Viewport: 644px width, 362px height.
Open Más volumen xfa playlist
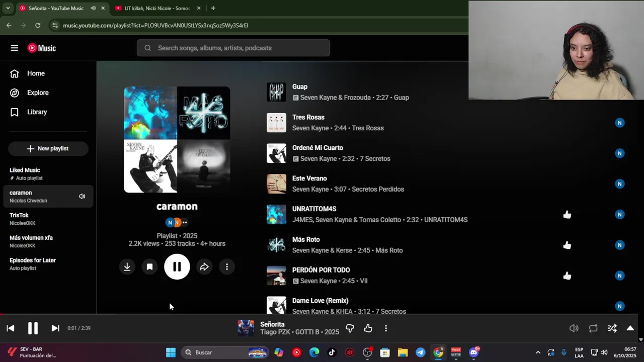[x=48, y=241]
